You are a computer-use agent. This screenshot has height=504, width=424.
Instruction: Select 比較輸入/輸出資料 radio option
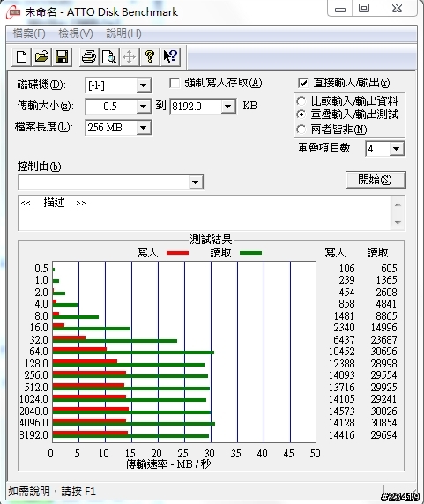pos(301,101)
